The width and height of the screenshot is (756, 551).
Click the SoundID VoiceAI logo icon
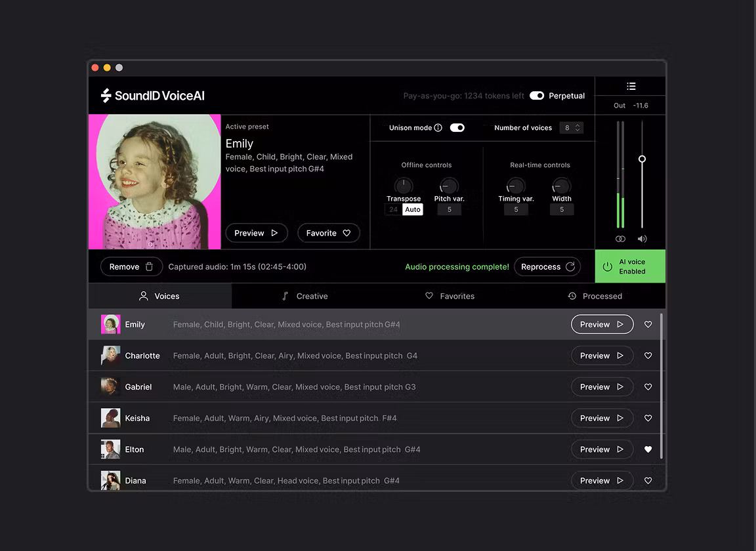pyautogui.click(x=105, y=95)
